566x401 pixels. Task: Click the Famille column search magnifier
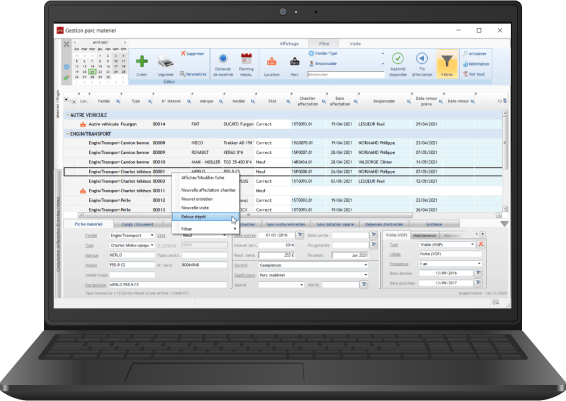tap(118, 101)
